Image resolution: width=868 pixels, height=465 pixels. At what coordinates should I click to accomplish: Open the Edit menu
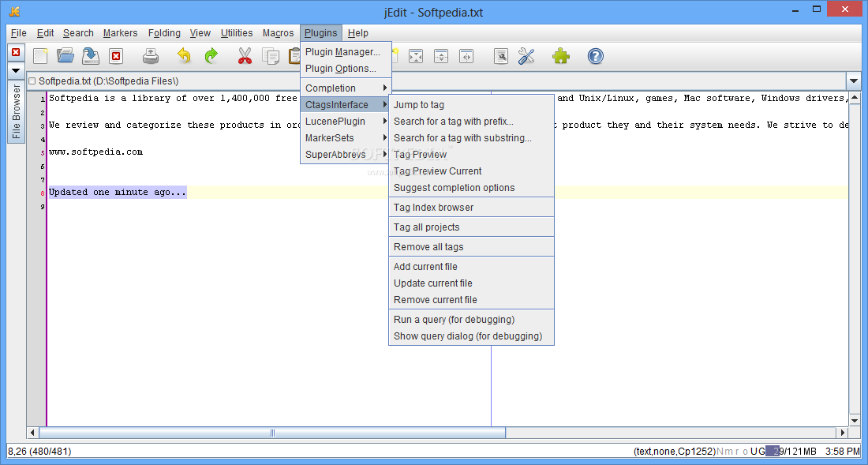(x=45, y=33)
